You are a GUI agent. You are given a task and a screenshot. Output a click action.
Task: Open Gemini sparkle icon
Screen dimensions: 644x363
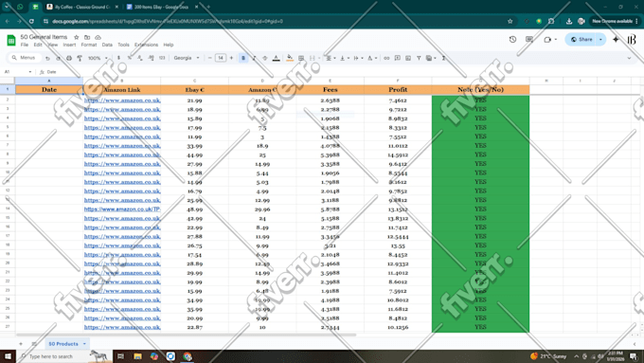click(616, 40)
